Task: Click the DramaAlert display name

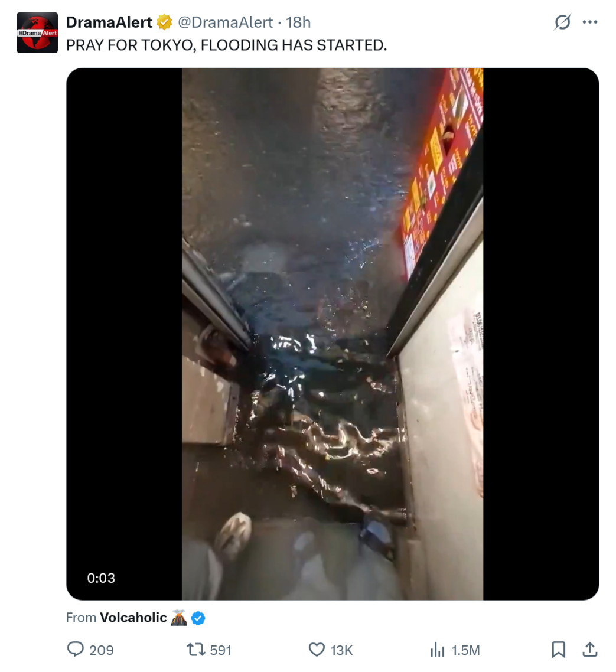Action: [x=109, y=22]
